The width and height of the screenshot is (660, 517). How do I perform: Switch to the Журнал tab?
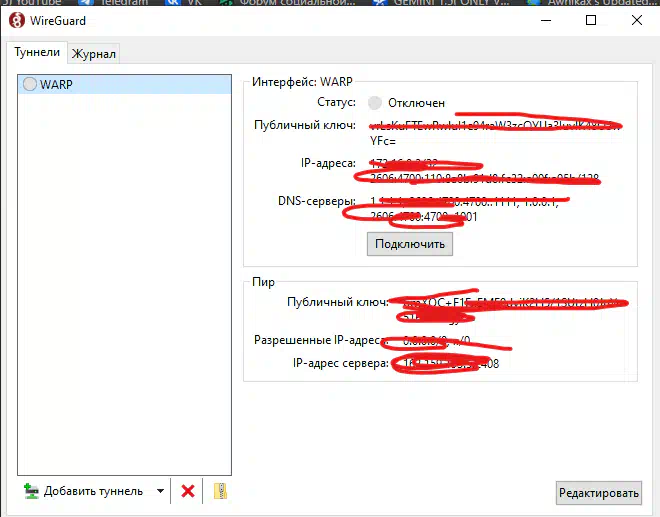93,54
